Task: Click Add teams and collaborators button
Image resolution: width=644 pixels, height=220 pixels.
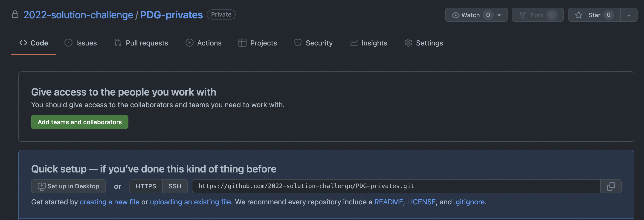Action: point(80,122)
